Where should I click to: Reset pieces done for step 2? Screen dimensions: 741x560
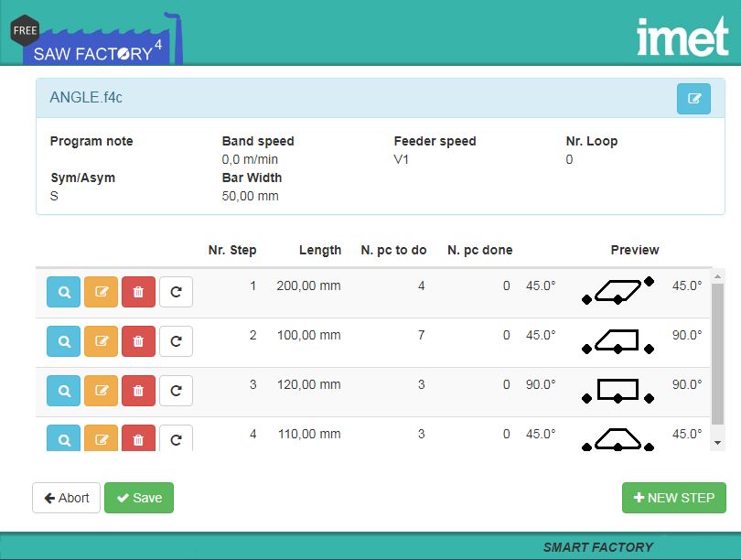(176, 341)
